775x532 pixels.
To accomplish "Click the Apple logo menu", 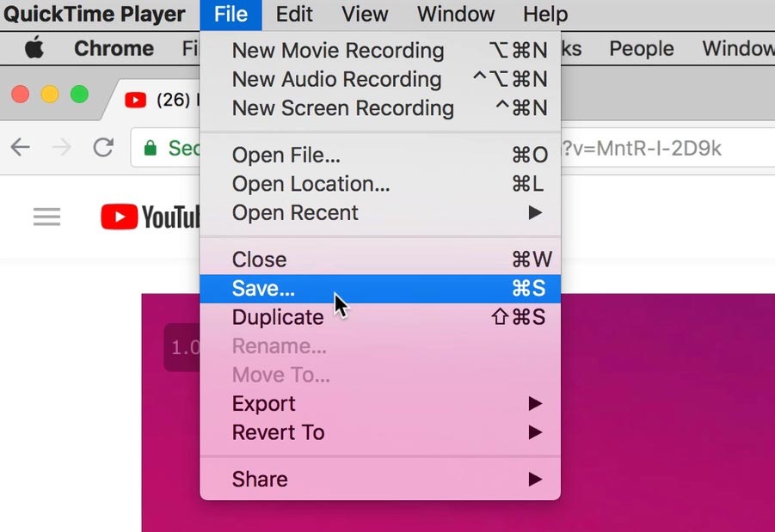I will pyautogui.click(x=34, y=48).
